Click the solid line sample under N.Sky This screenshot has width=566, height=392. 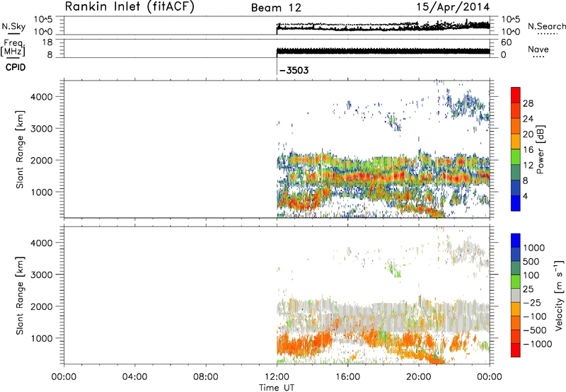[13, 34]
